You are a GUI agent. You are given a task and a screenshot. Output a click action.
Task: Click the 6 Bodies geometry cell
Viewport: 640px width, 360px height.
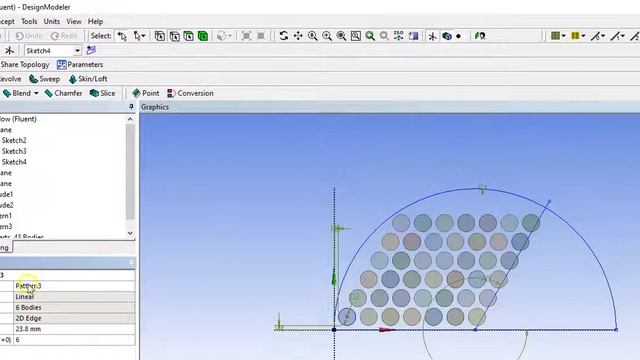click(x=74, y=307)
